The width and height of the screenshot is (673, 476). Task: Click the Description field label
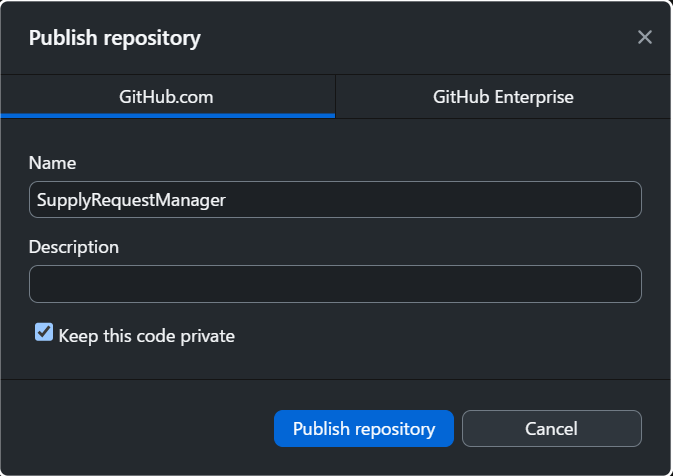tap(74, 246)
